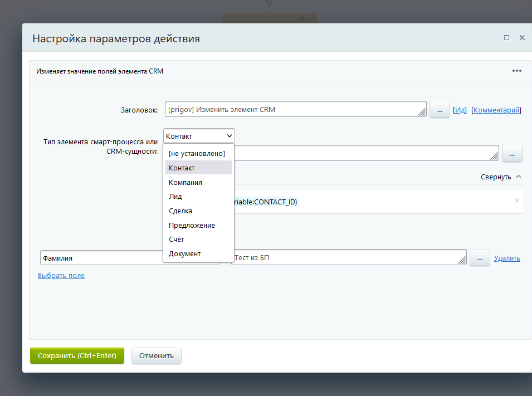Select [не установлено] from the dropdown list

click(197, 153)
